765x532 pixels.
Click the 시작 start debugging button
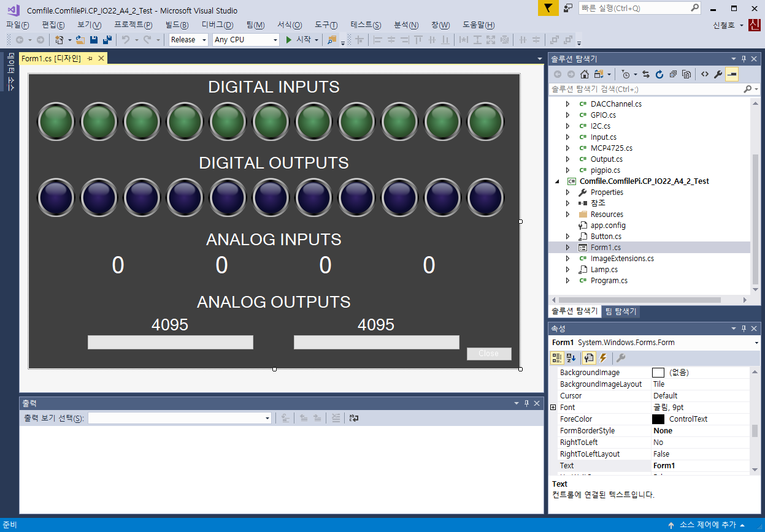click(298, 40)
